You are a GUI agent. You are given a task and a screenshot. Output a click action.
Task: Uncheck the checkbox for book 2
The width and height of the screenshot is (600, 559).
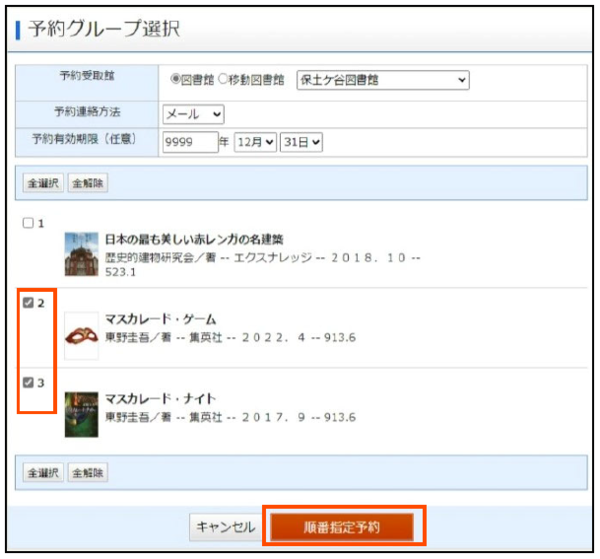[x=28, y=303]
